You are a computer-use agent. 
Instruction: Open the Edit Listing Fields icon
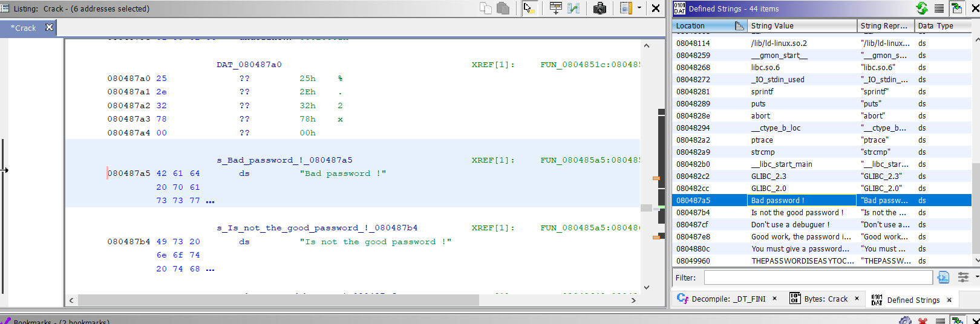click(x=555, y=8)
